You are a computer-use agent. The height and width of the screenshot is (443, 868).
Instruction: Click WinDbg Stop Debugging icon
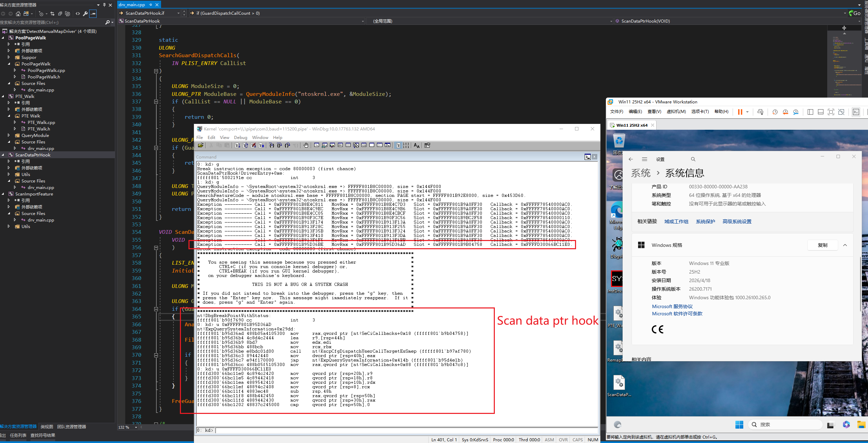(x=253, y=145)
